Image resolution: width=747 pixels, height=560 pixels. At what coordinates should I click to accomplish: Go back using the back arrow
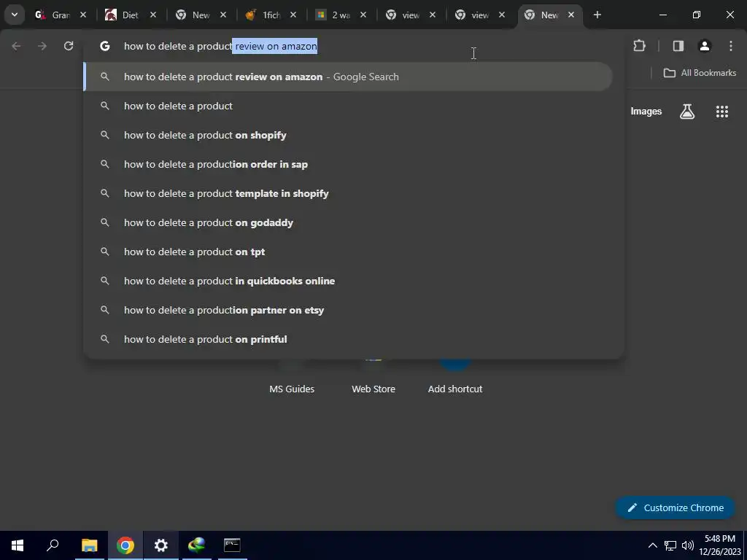16,46
